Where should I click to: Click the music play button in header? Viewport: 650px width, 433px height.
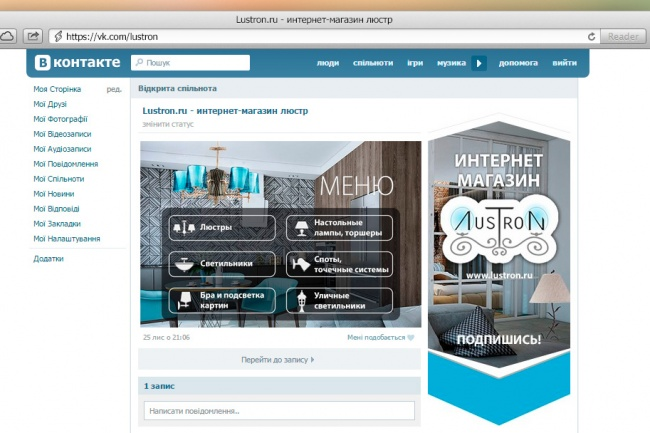click(x=479, y=63)
